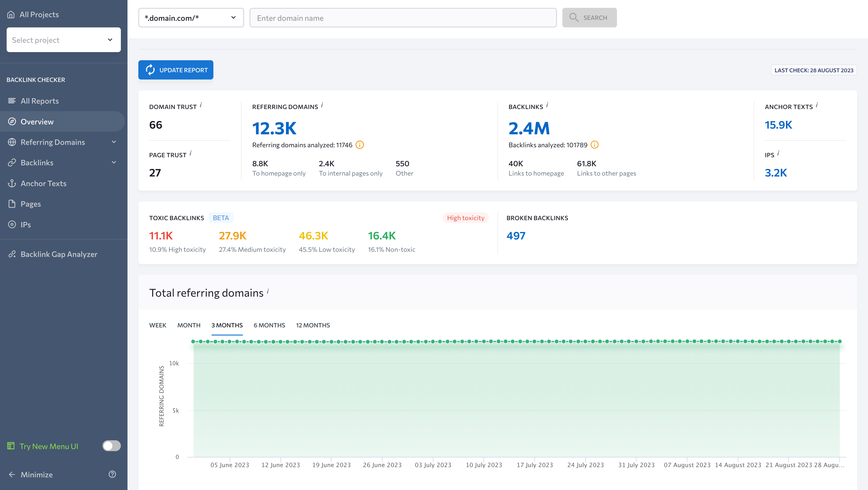Screen dimensions: 868x490
Task: Toggle the Try New Menu UI switch
Action: tap(112, 446)
